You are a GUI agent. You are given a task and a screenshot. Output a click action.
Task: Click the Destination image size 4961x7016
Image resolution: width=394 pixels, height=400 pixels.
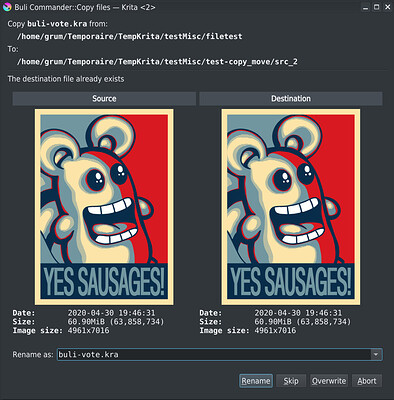[275, 331]
